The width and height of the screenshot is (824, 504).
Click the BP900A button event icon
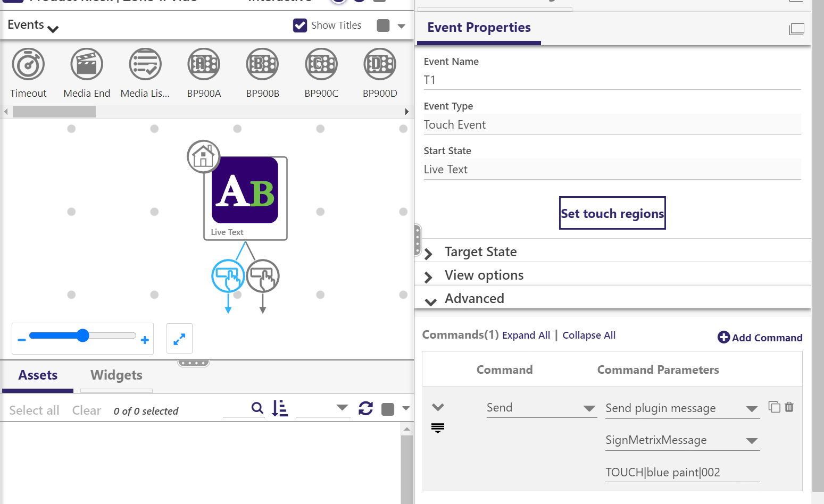point(204,64)
